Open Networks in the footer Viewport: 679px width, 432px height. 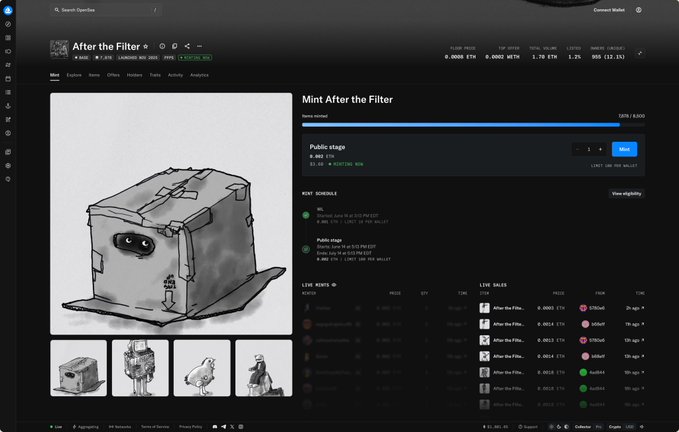[x=120, y=427]
